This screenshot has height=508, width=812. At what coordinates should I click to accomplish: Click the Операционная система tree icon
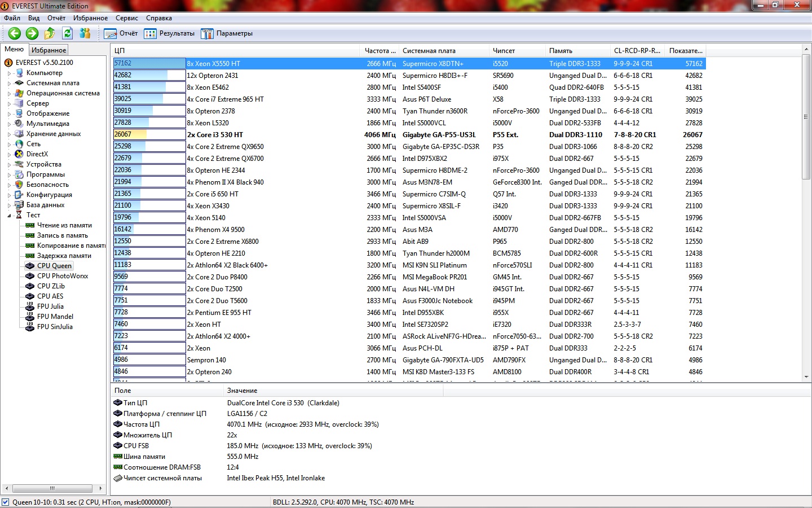pyautogui.click(x=19, y=93)
